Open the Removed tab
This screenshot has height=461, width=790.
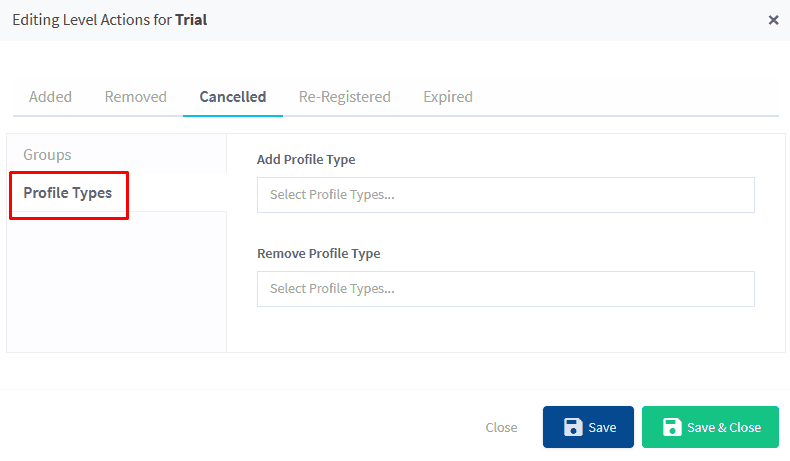pyautogui.click(x=135, y=97)
